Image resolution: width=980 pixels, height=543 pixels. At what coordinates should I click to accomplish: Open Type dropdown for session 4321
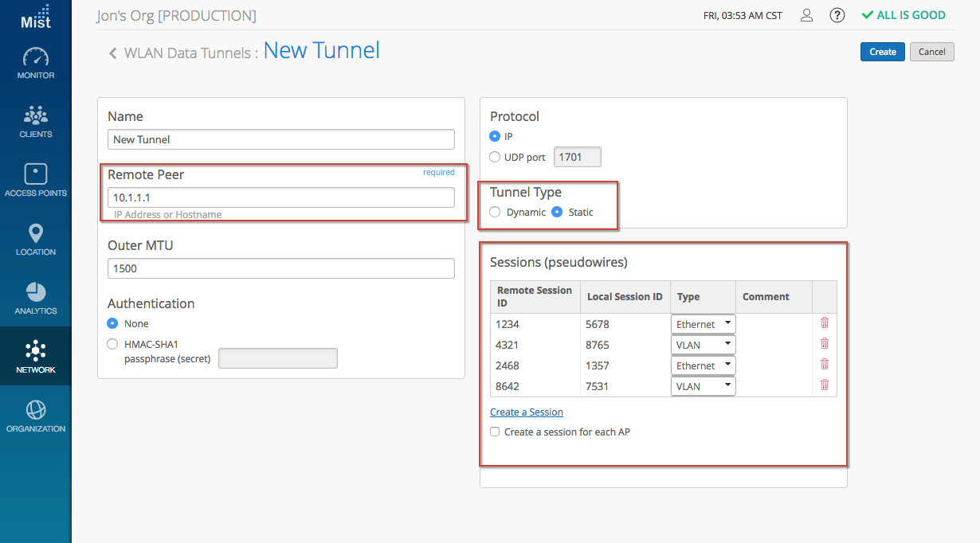click(x=703, y=345)
